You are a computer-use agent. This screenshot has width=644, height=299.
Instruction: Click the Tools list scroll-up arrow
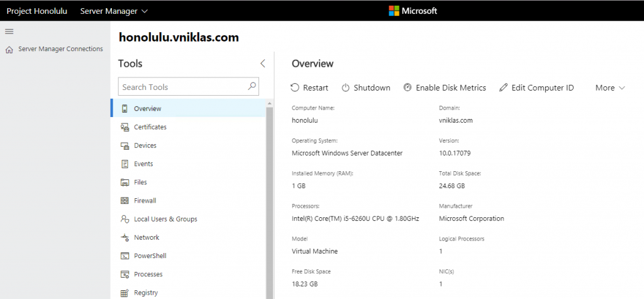pyautogui.click(x=269, y=103)
